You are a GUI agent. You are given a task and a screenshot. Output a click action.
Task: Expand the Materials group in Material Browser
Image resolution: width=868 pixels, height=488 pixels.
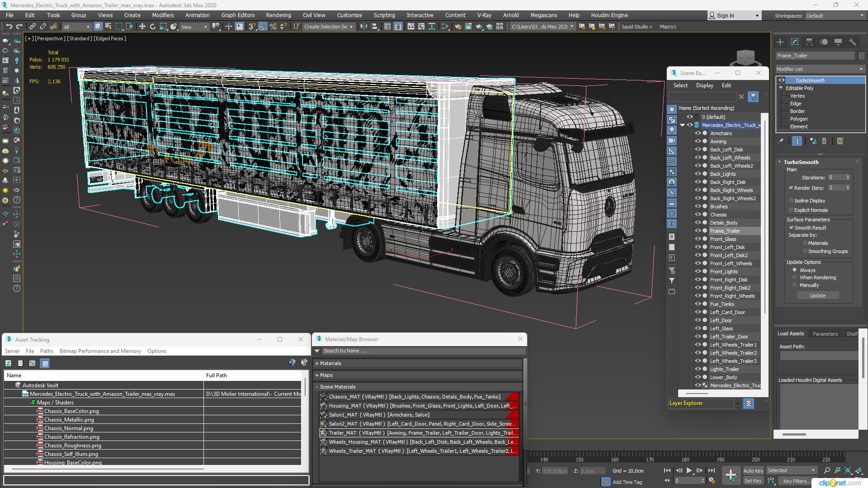pyautogui.click(x=317, y=364)
